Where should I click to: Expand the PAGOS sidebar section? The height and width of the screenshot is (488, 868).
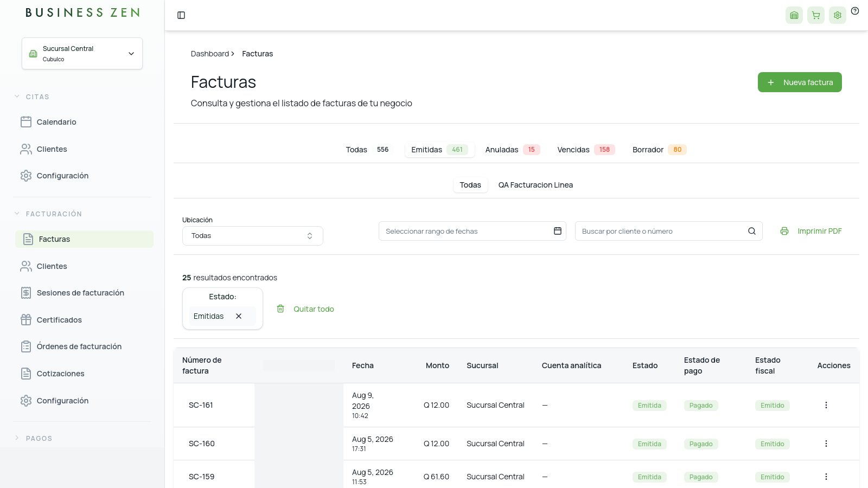pyautogui.click(x=39, y=438)
